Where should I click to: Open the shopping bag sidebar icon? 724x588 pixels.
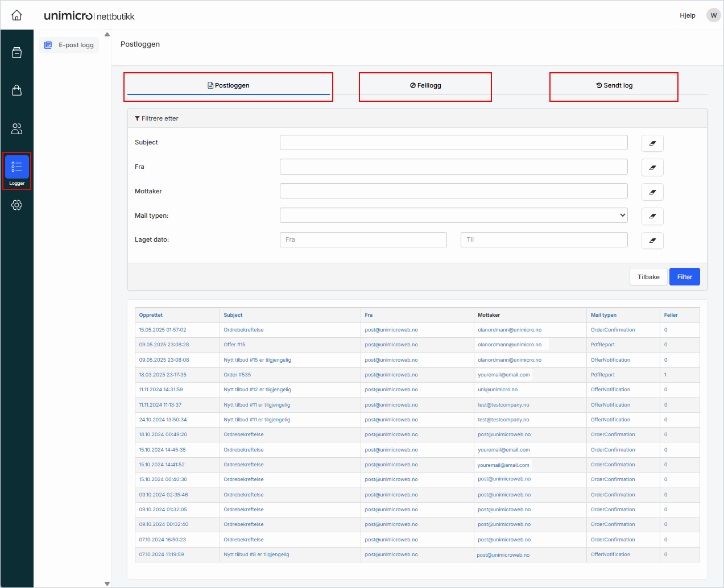point(16,90)
